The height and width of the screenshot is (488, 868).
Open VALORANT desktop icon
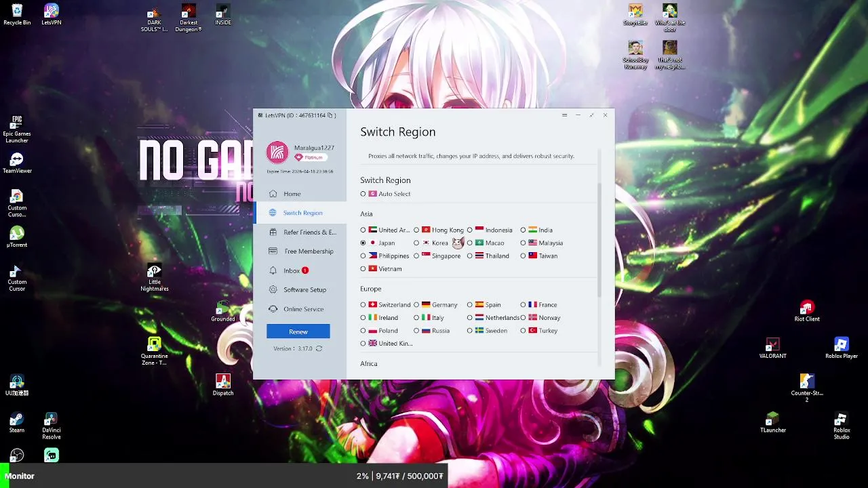coord(773,348)
